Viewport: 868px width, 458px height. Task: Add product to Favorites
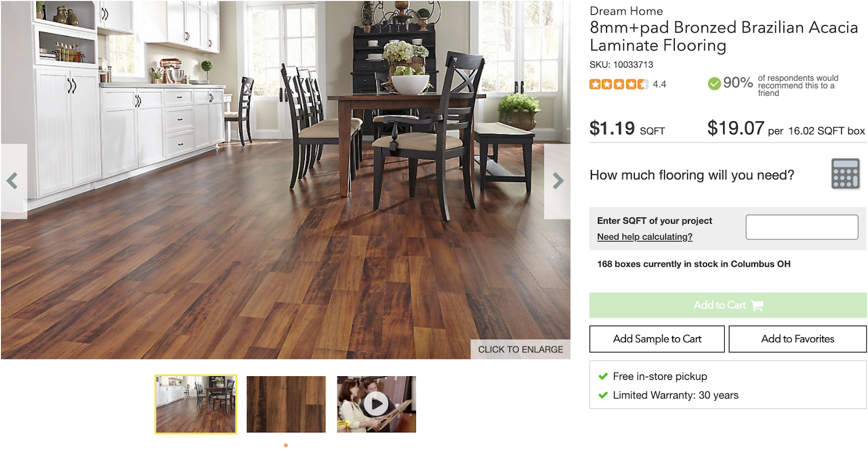tap(797, 339)
